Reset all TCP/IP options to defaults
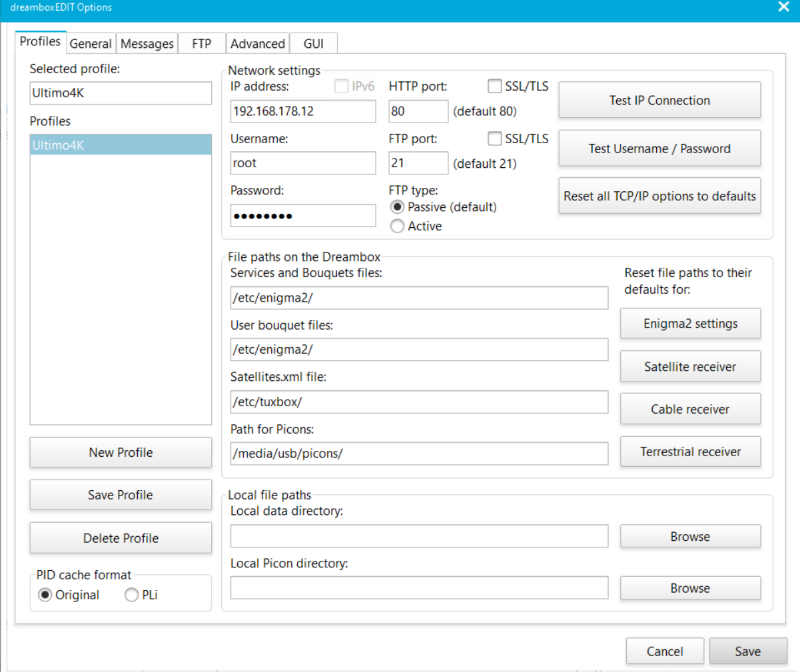 click(659, 196)
